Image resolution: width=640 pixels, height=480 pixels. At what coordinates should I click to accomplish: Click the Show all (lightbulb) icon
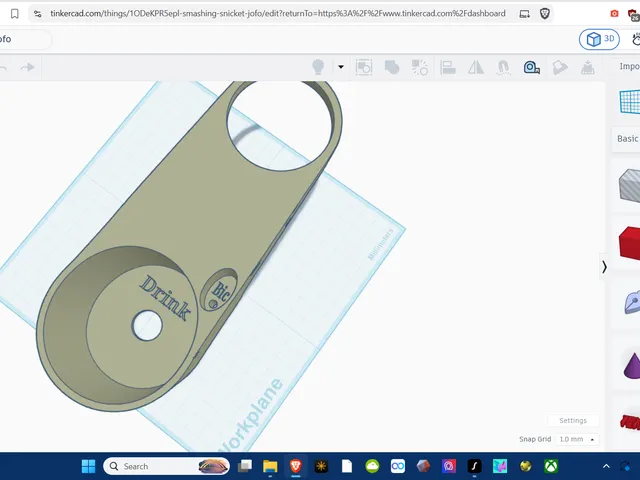tap(318, 67)
